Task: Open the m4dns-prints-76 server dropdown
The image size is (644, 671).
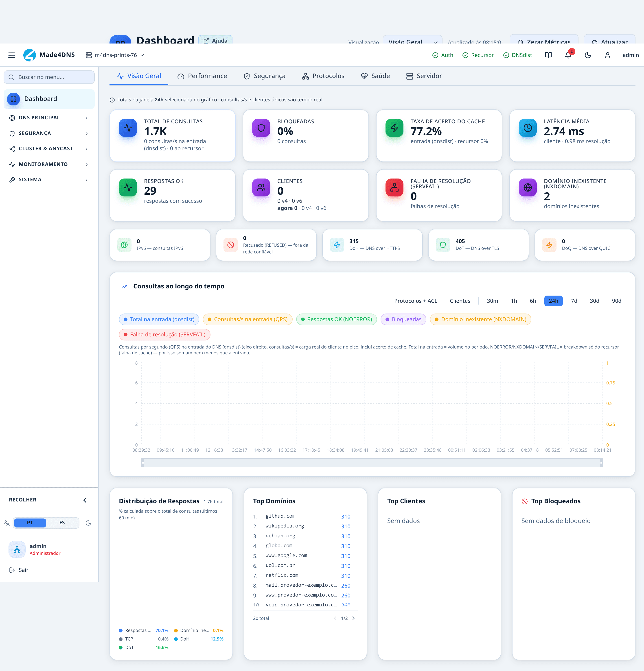Action: [x=115, y=55]
